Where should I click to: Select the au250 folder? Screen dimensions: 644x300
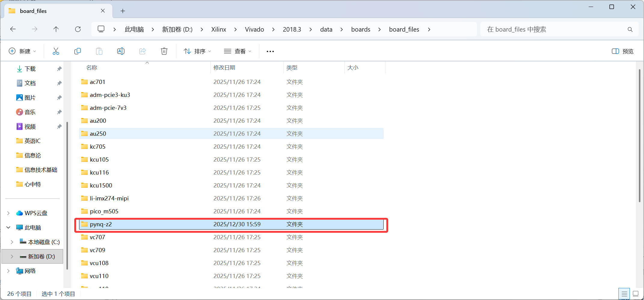231,134
